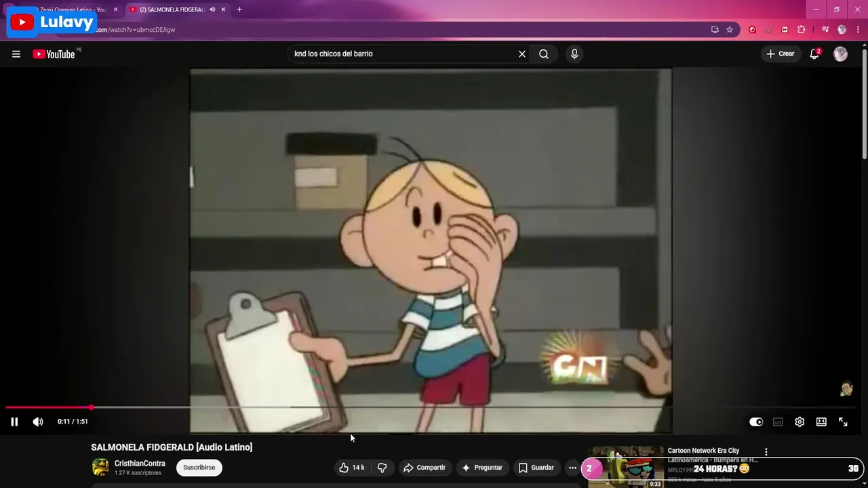This screenshot has height=488, width=868.
Task: Open Chrome three-dot menu
Action: (859, 30)
